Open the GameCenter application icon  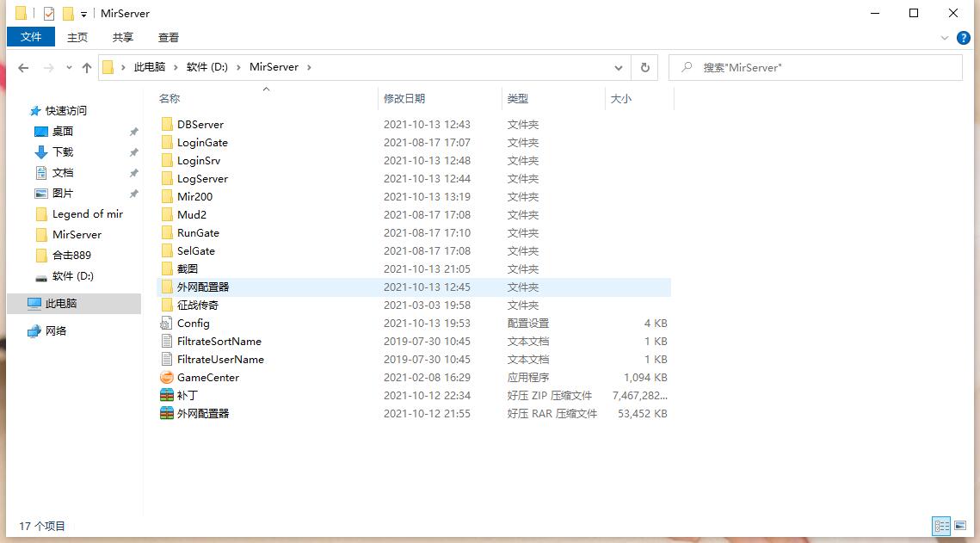(166, 378)
